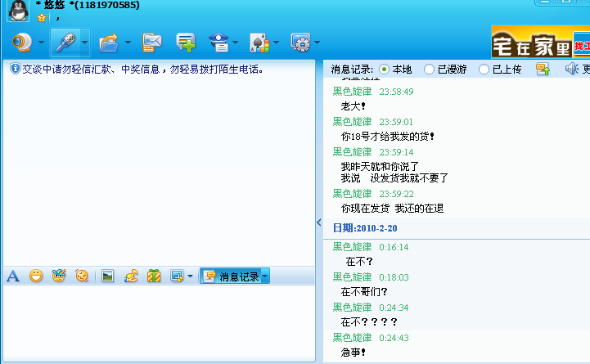Screen dimensions: 590x364
Task: Click the speaker icon in message record bar
Action: 572,69
